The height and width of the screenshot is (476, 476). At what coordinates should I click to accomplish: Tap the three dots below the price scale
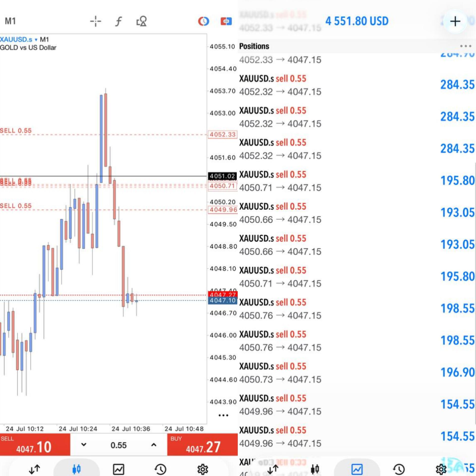223,415
